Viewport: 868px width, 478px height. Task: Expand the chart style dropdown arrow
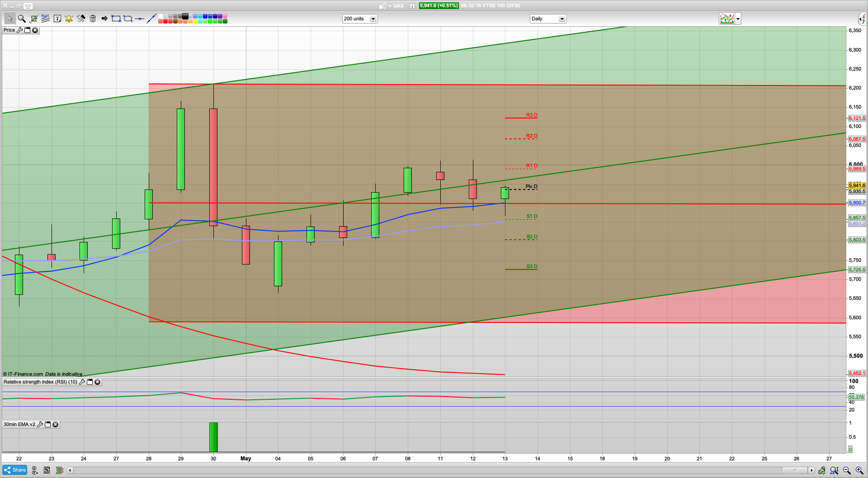point(738,19)
